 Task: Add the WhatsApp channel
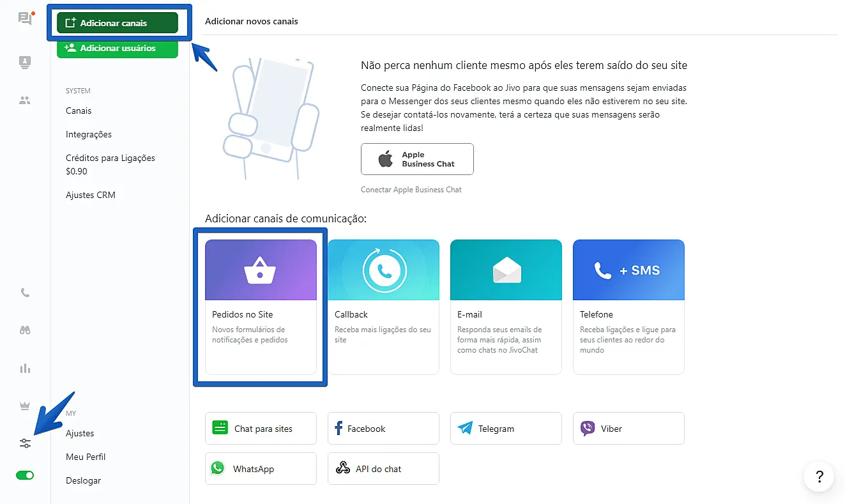click(x=261, y=469)
